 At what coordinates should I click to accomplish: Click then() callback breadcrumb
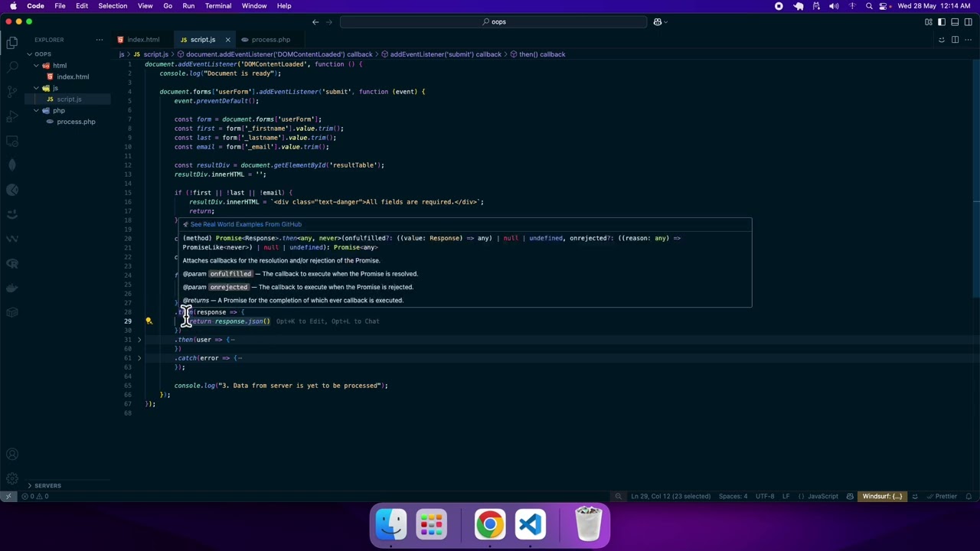(x=542, y=54)
